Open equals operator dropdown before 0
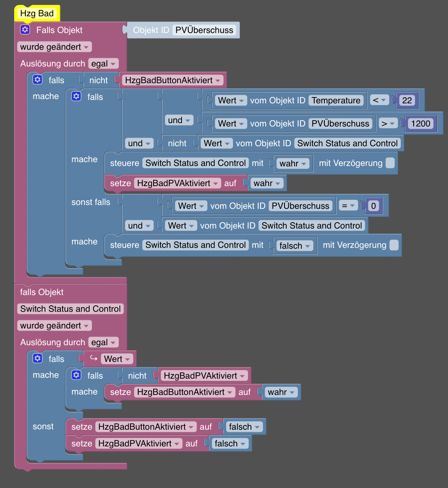The width and height of the screenshot is (448, 488). point(348,206)
